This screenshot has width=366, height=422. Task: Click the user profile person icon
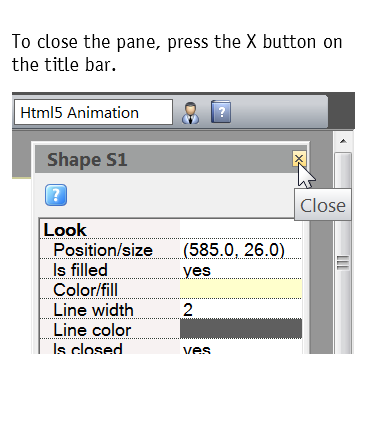[191, 113]
